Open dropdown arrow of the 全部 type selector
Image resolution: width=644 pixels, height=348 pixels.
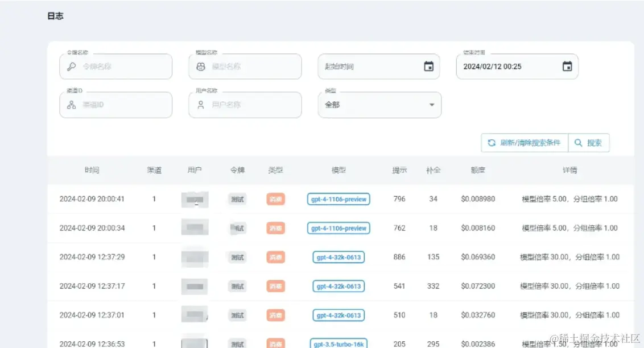tap(432, 105)
